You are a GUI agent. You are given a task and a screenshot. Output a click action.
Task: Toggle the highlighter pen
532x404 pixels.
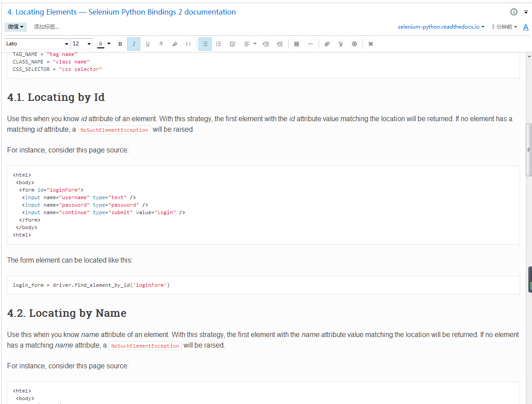click(175, 44)
